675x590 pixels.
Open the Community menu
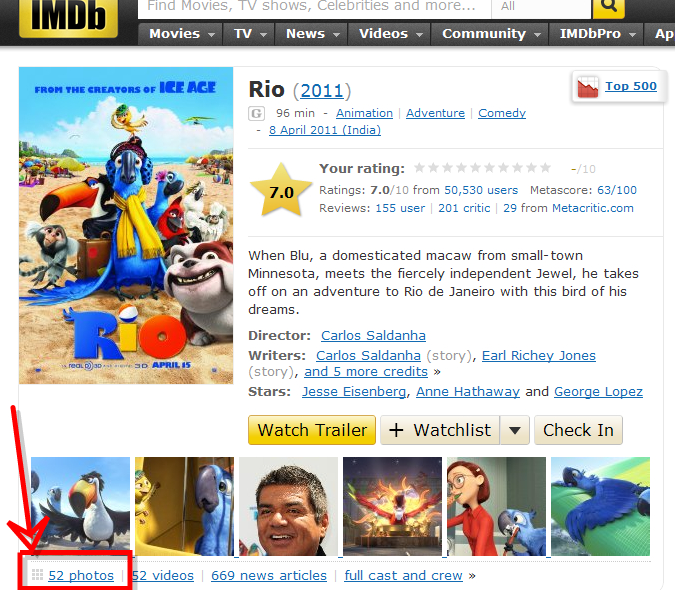490,34
